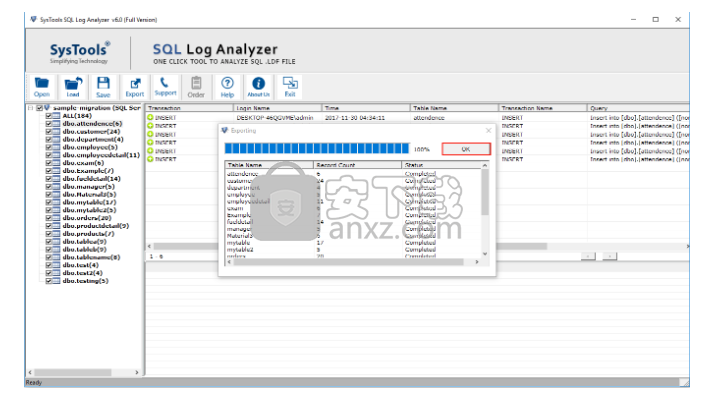Click the table icon beside dbo.testing(5)
Image resolution: width=717 pixels, height=405 pixels.
56,281
